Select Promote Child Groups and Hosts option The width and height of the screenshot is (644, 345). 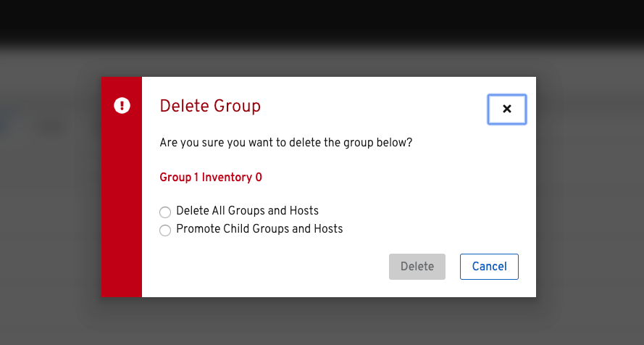click(165, 230)
